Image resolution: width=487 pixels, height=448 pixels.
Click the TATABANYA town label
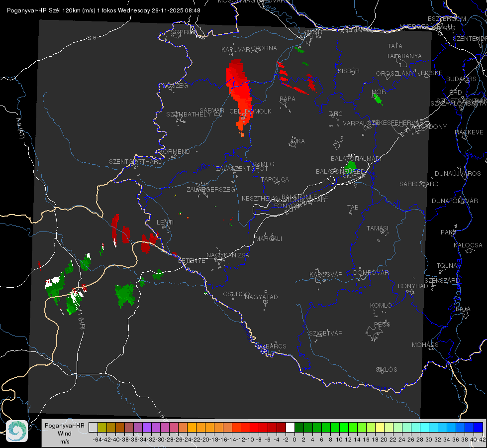404,56
